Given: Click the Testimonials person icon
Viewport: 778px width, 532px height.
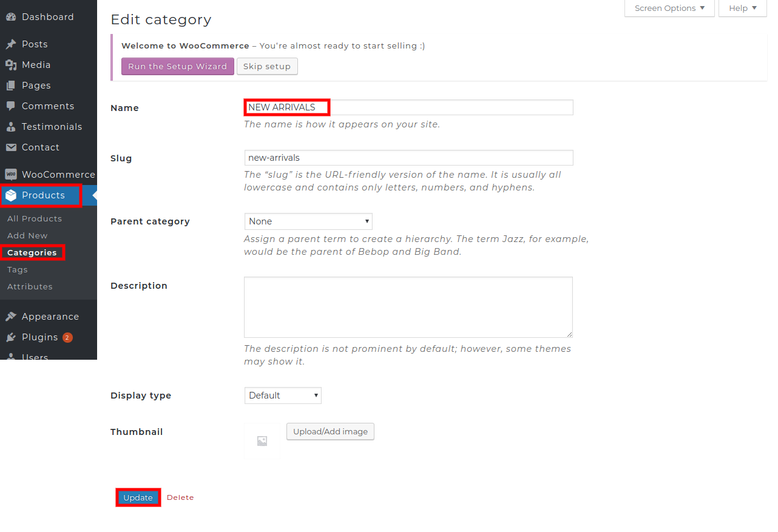Looking at the screenshot, I should pos(11,127).
